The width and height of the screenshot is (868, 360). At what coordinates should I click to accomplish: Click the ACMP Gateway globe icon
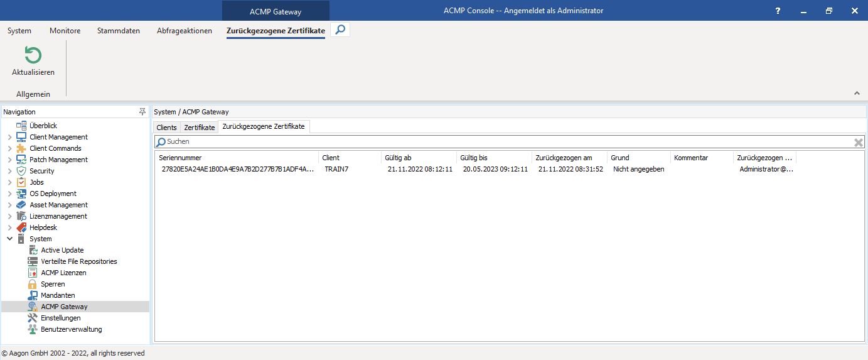[x=33, y=307]
